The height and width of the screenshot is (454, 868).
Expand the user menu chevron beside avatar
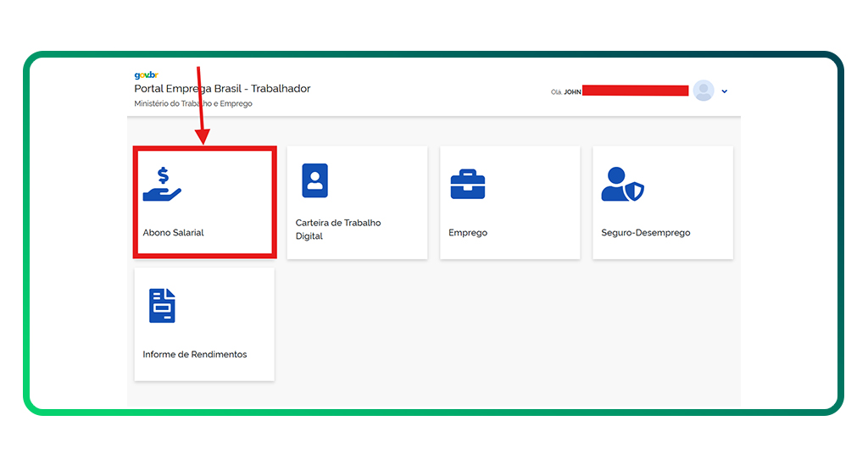tap(725, 91)
